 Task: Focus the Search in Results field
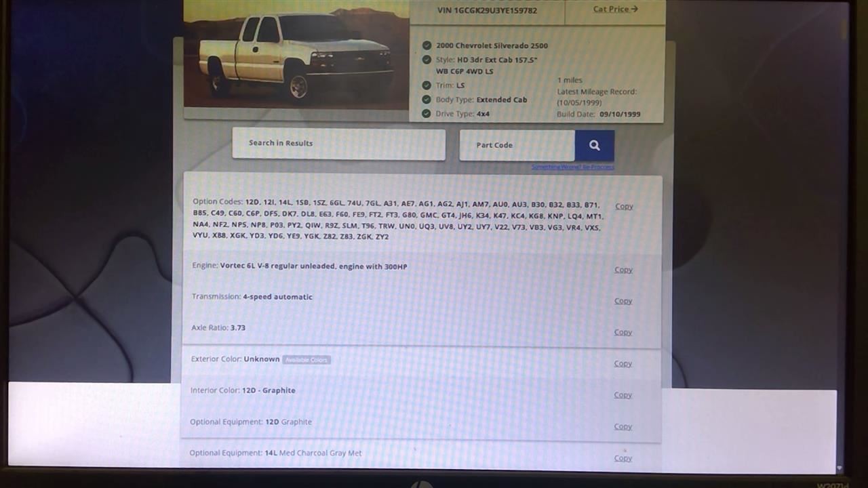pyautogui.click(x=338, y=144)
